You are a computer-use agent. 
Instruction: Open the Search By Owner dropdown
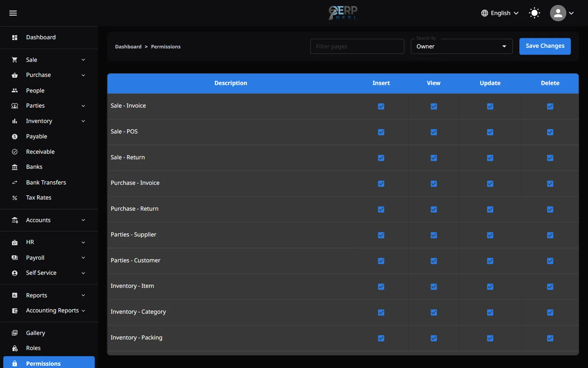(462, 46)
